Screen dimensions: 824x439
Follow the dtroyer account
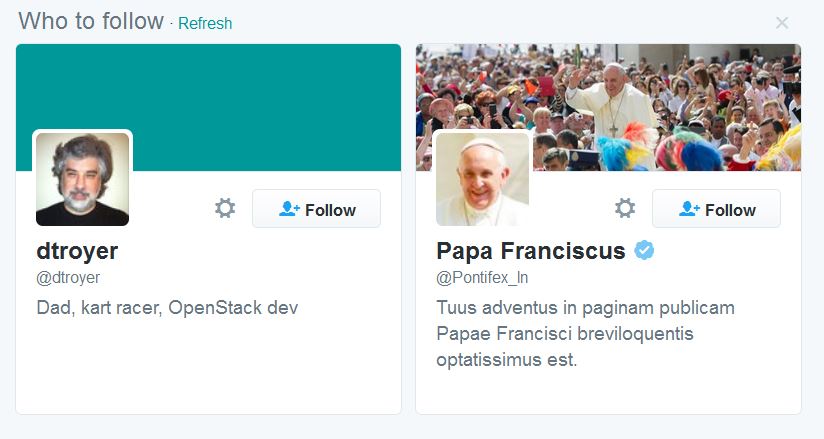click(x=316, y=209)
